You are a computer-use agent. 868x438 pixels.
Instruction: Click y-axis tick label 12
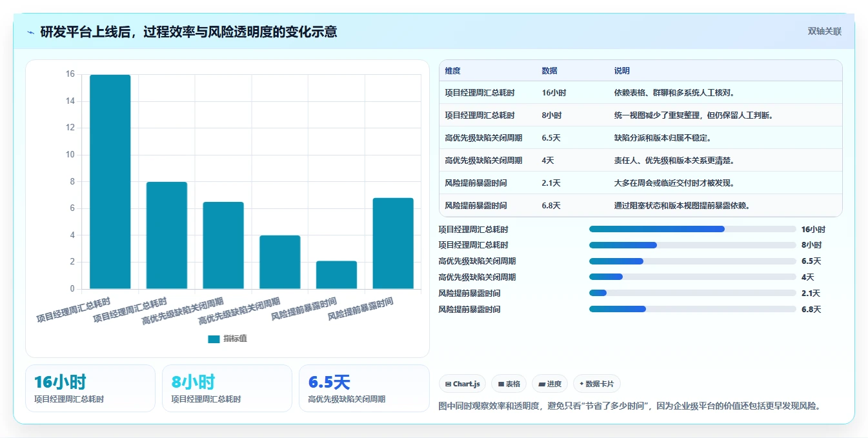click(x=70, y=128)
